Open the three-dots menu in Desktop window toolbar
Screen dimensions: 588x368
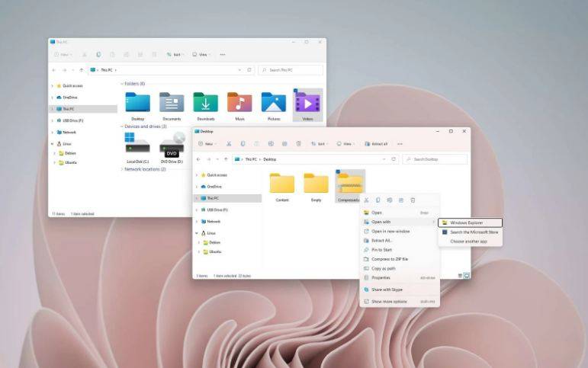coord(400,144)
